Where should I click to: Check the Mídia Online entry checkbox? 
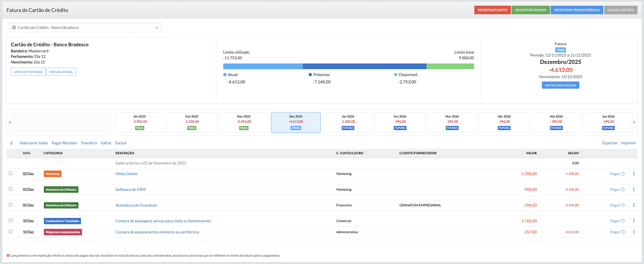tap(10, 173)
